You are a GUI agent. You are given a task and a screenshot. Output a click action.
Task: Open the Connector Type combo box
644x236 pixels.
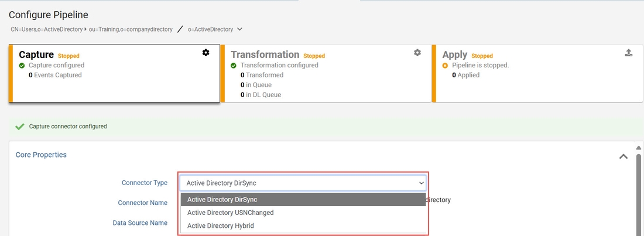(x=303, y=183)
